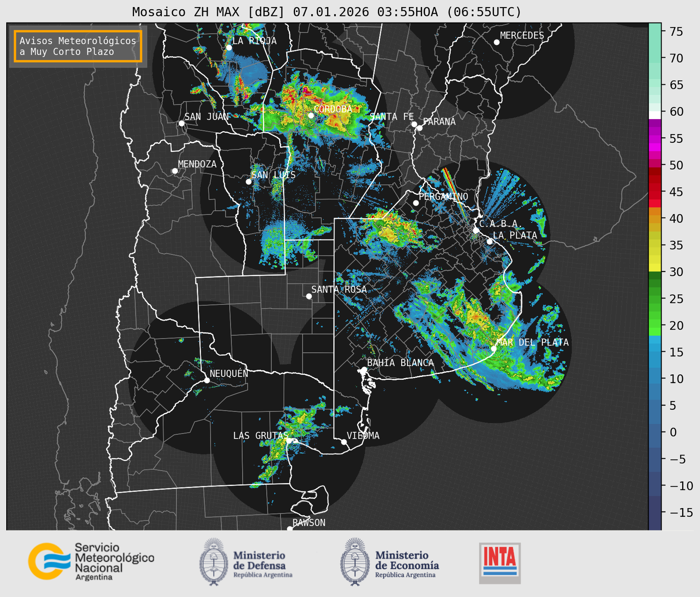The width and height of the screenshot is (700, 597).
Task: Select the SAN LUIS city label
Action: pos(273,175)
